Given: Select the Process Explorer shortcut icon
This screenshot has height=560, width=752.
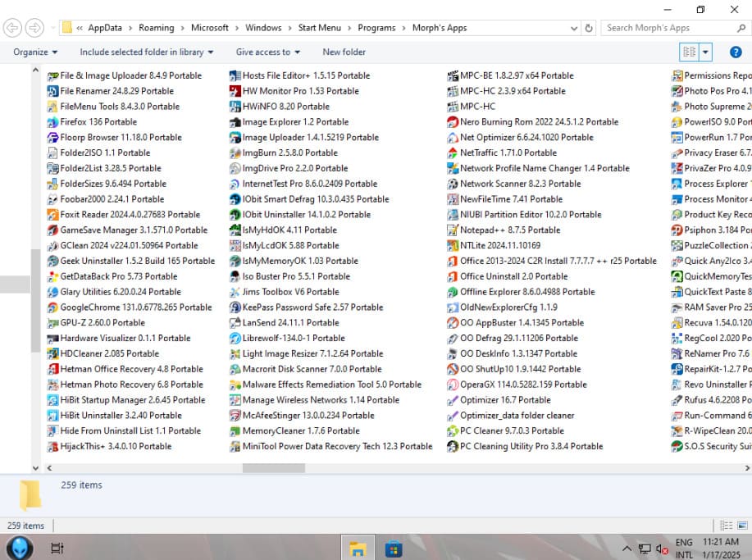Looking at the screenshot, I should tap(677, 184).
